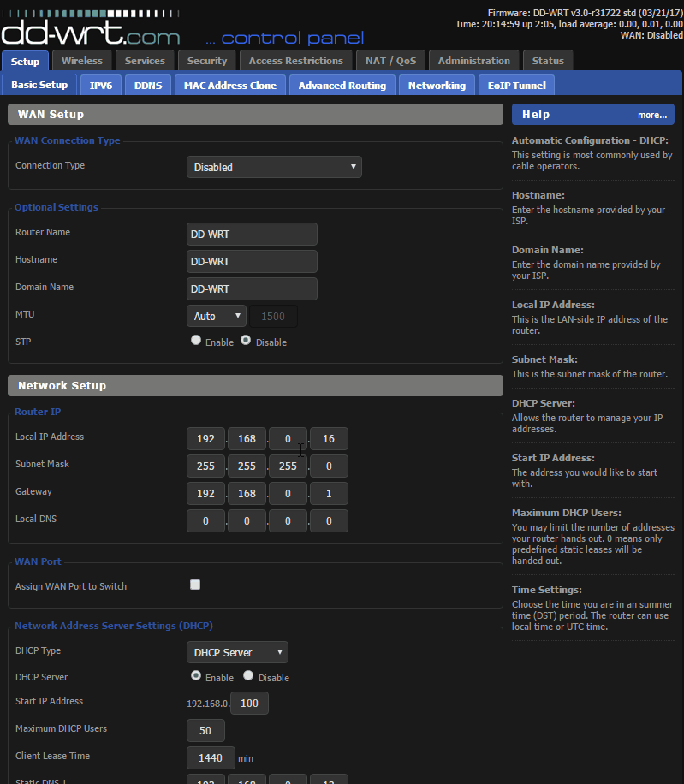Click the dd-wrt.com logo
The width and height of the screenshot is (684, 784).
91,33
